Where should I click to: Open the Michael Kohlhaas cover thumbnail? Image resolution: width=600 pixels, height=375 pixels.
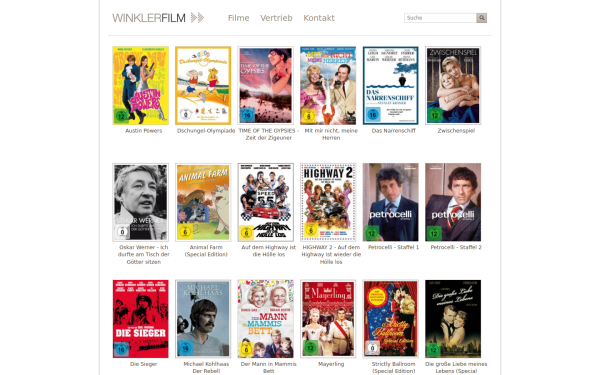coord(203,319)
